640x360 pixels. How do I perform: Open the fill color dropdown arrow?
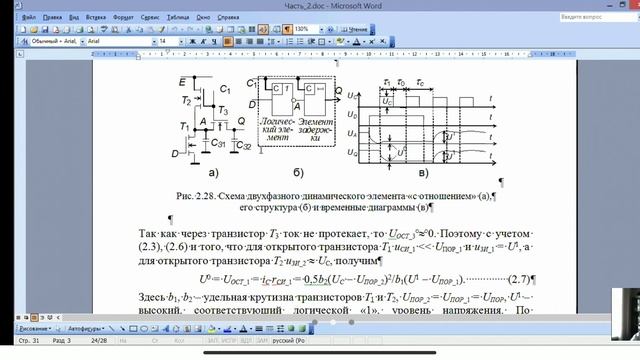[219, 329]
